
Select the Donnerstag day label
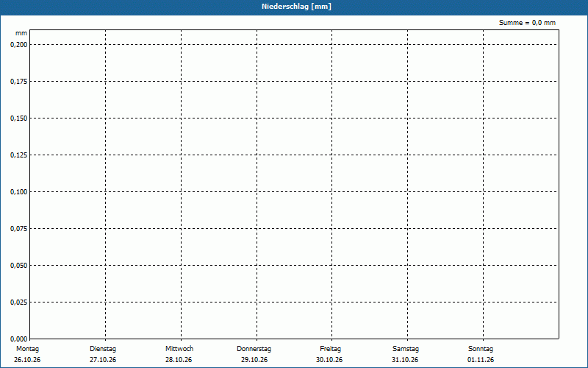pyautogui.click(x=254, y=349)
